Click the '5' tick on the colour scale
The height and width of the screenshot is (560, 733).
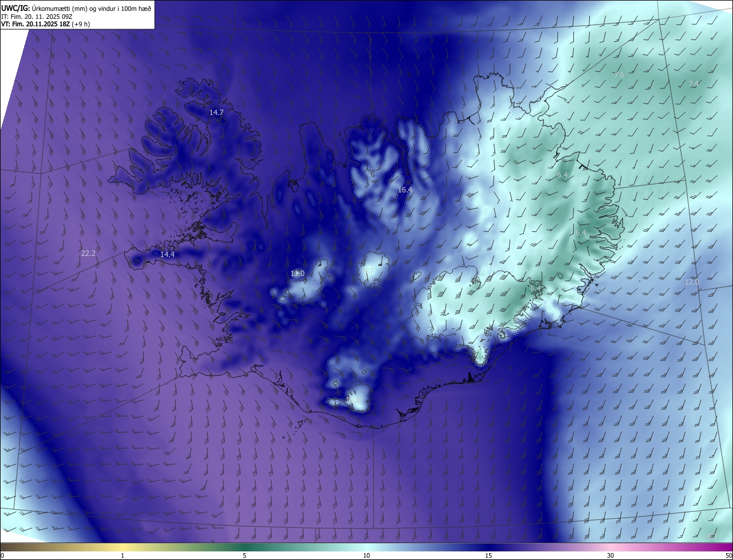245,555
